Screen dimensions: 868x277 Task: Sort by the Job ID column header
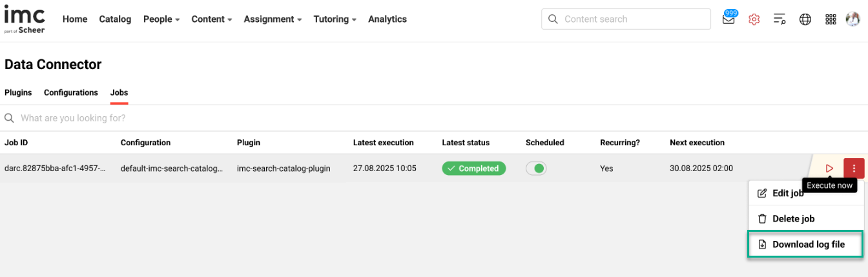[16, 143]
